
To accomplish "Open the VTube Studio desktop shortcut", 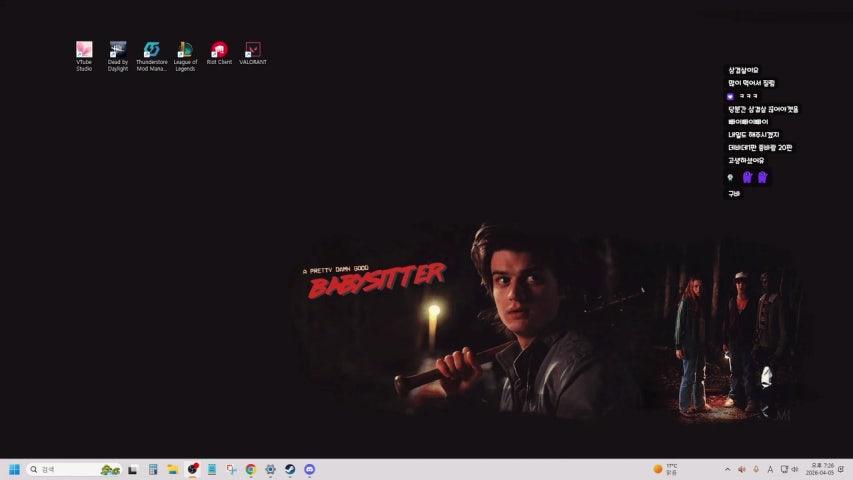I will 84,50.
